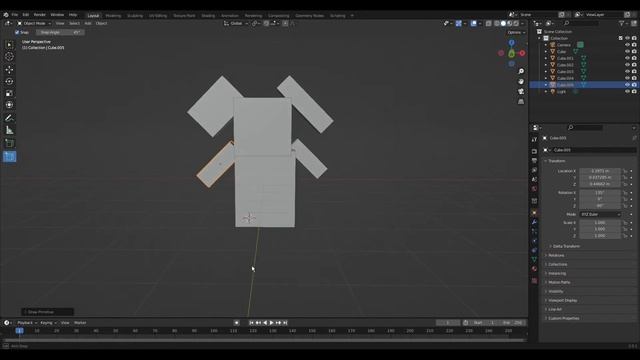Click the Scale Z value field

(x=600, y=236)
